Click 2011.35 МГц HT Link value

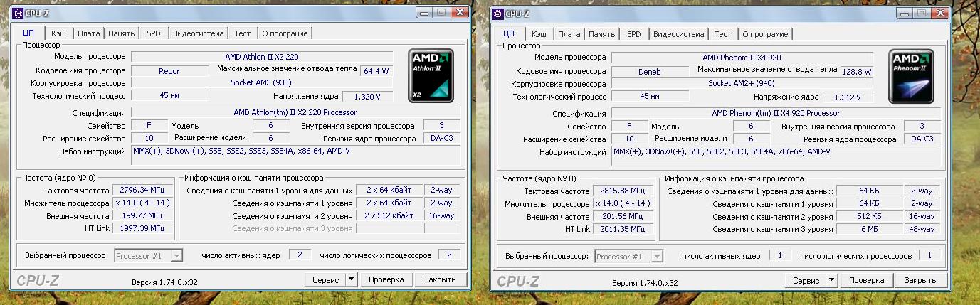coord(623,229)
